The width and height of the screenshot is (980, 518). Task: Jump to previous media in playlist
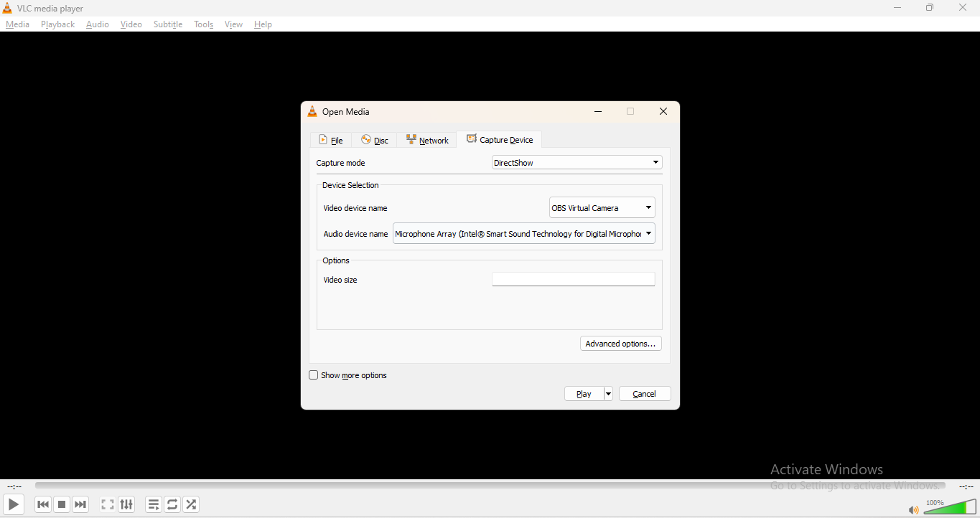click(43, 504)
